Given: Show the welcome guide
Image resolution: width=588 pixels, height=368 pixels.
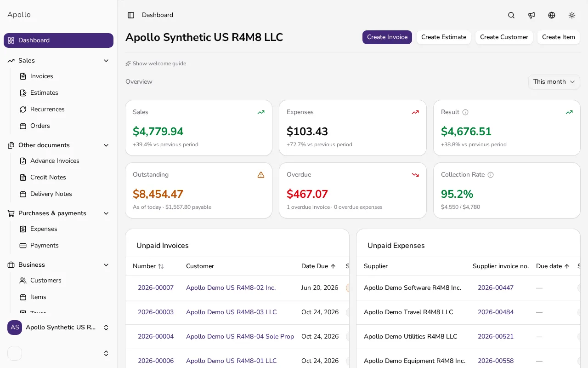Looking at the screenshot, I should (x=156, y=63).
